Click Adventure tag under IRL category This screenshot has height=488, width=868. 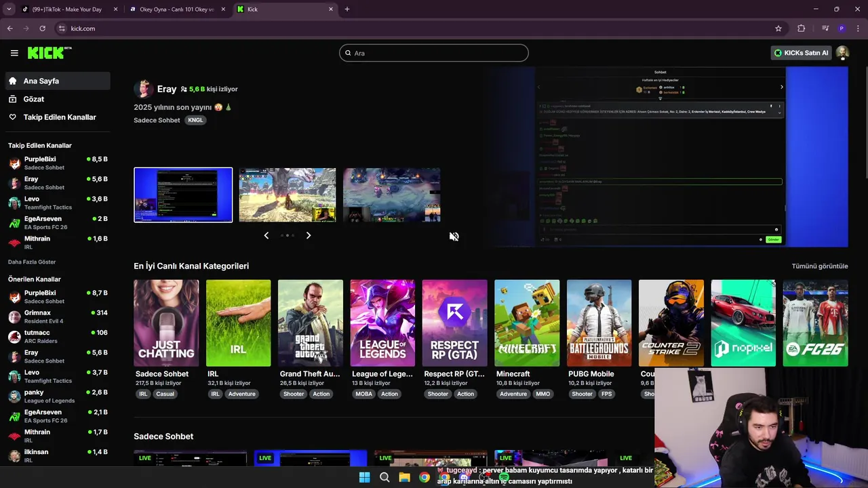pyautogui.click(x=242, y=394)
